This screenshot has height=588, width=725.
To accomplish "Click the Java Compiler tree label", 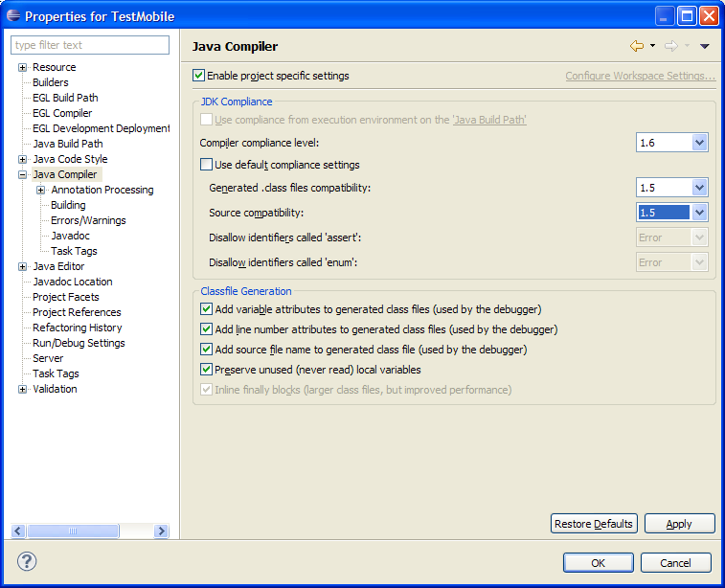I will coord(65,174).
